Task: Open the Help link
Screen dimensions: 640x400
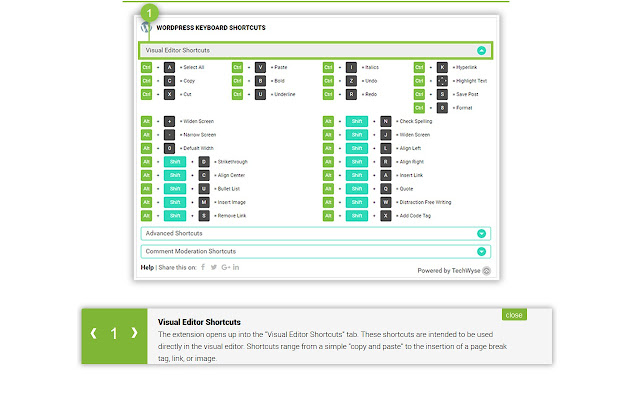Action: [x=147, y=267]
